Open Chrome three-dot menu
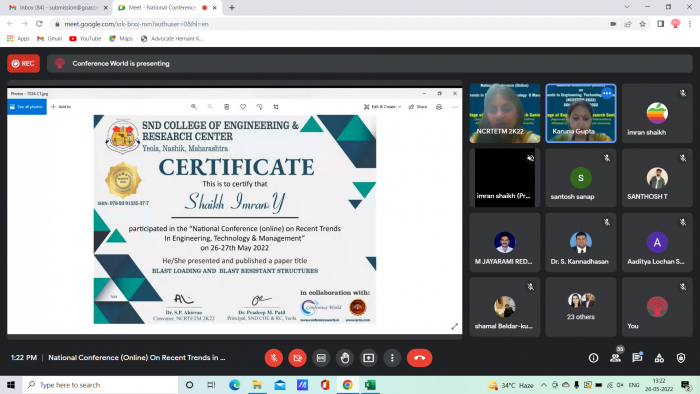 coord(690,24)
